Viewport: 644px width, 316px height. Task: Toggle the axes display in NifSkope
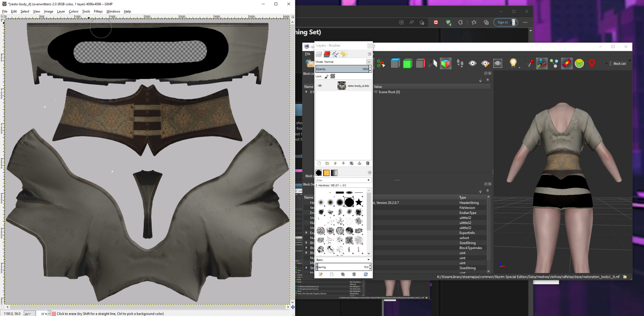(542, 63)
